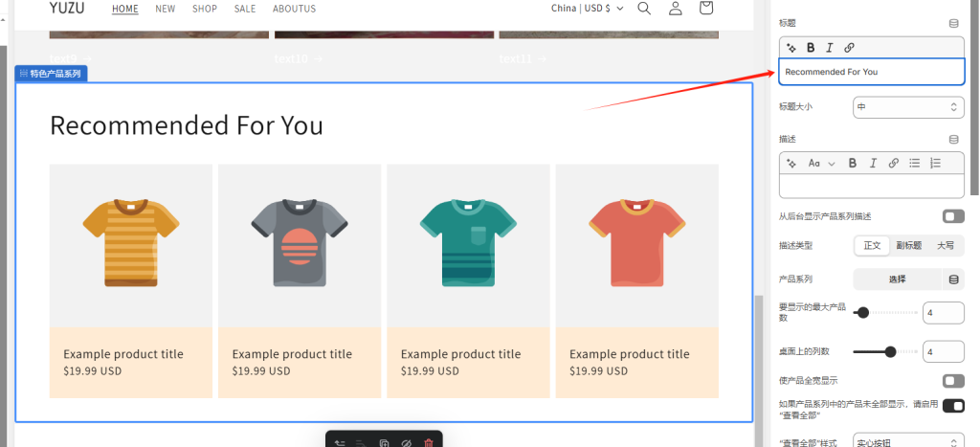Select 副标题 description type
Image resolution: width=980 pixels, height=447 pixels.
908,246
